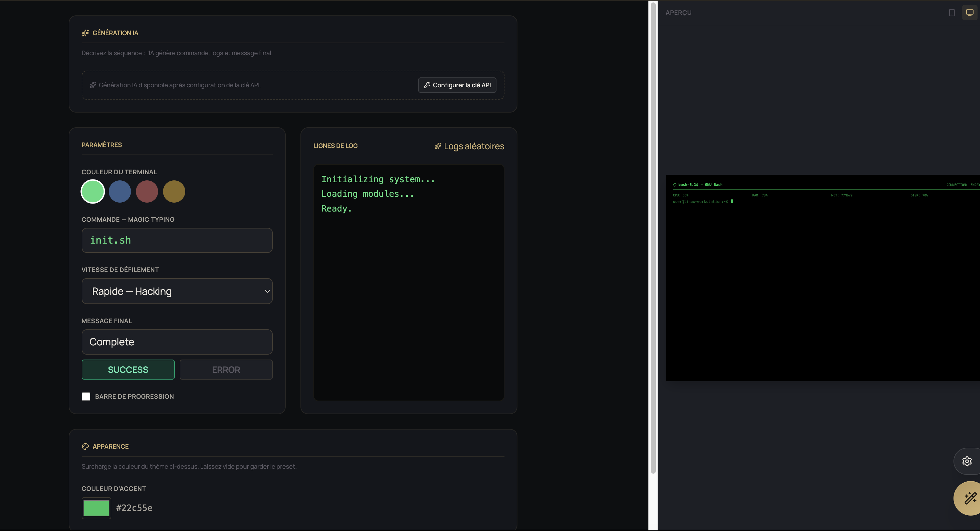Switch preview to desktop monitor icon

[x=969, y=13]
